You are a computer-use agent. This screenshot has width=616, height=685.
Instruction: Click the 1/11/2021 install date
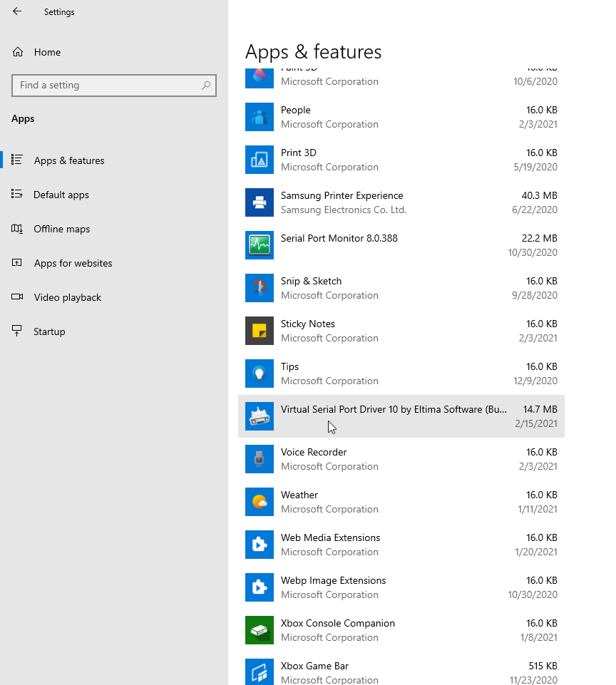point(538,510)
